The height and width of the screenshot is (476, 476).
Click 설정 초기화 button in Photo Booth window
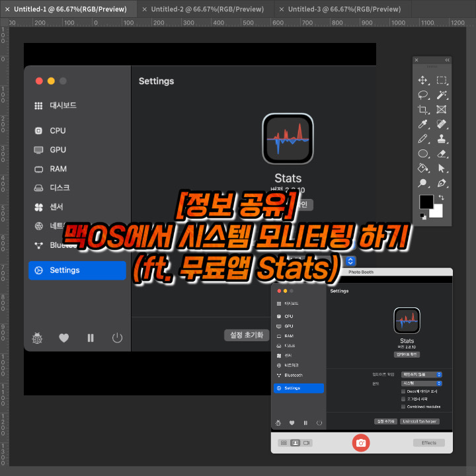pyautogui.click(x=385, y=421)
